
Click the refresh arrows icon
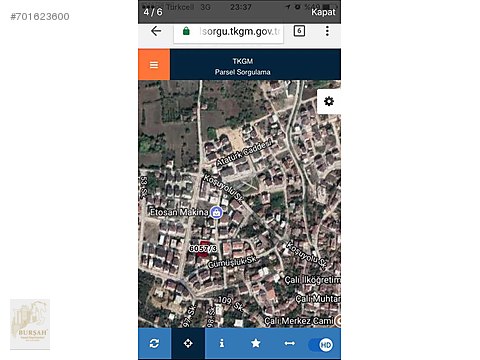154,343
